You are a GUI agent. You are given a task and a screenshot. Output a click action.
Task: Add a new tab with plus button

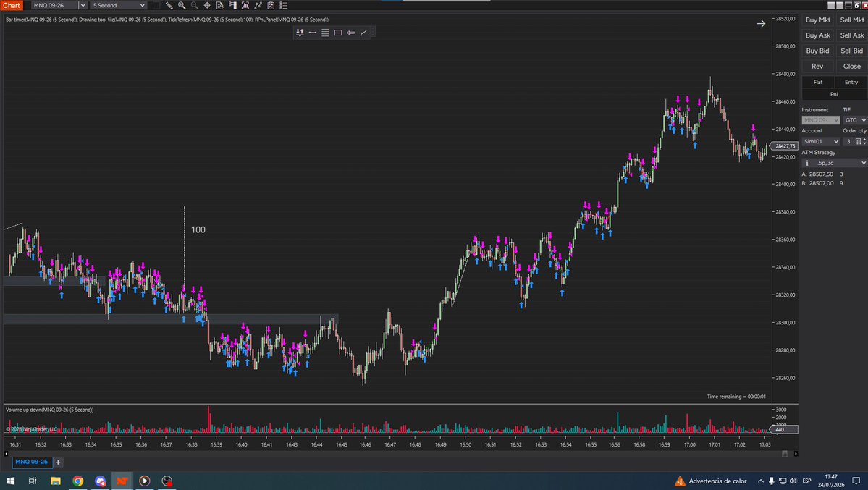(58, 462)
